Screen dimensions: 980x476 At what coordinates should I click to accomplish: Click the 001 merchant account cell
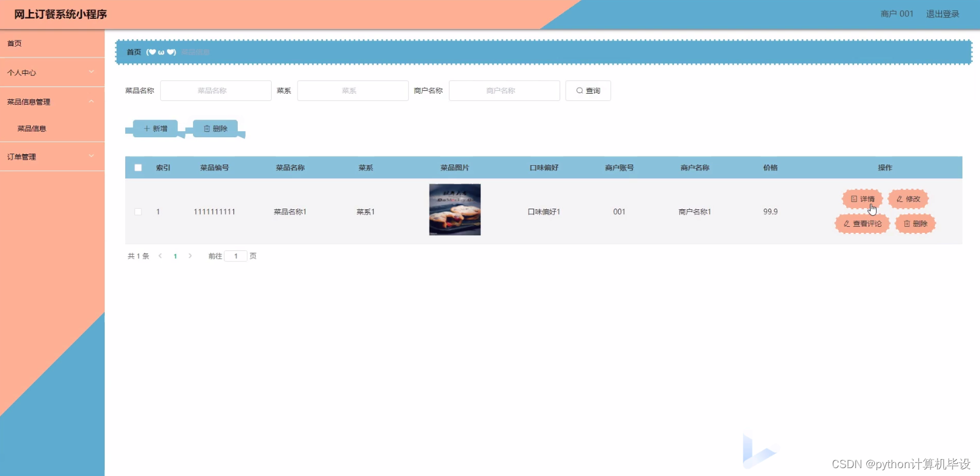pyautogui.click(x=619, y=212)
